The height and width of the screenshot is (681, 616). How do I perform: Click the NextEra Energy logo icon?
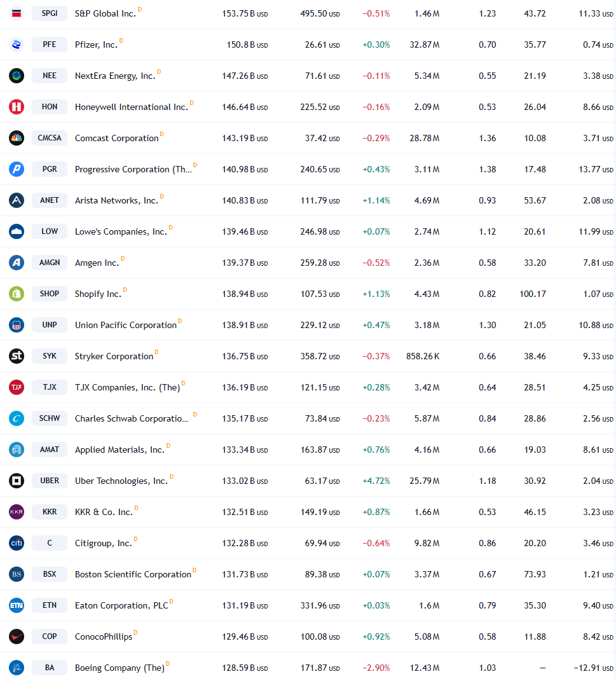(17, 76)
